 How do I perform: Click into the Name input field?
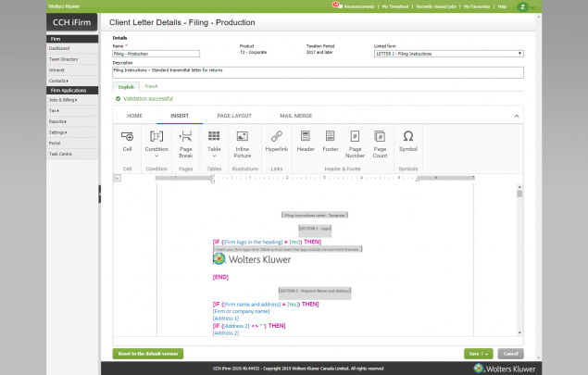tap(156, 55)
